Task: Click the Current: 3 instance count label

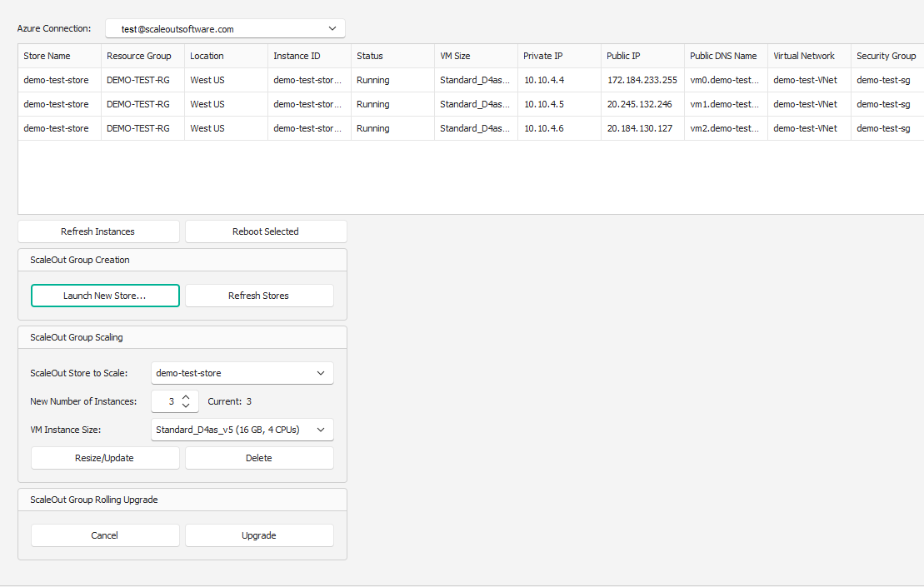Action: point(230,401)
